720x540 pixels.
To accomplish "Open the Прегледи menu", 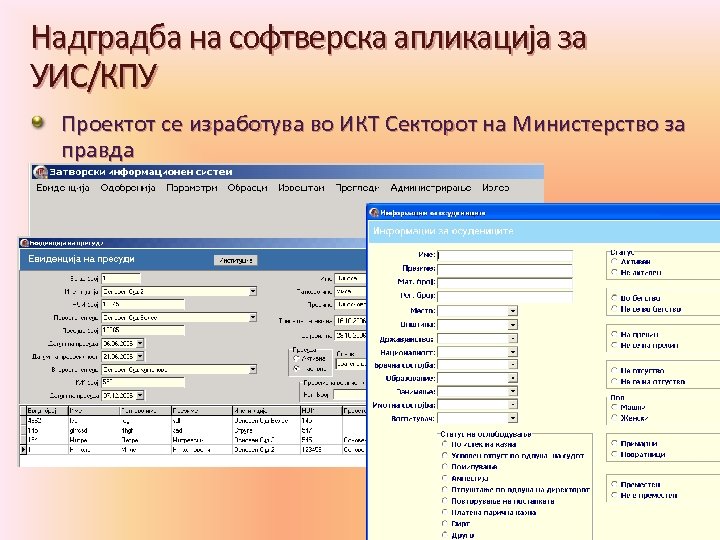I will click(x=357, y=188).
